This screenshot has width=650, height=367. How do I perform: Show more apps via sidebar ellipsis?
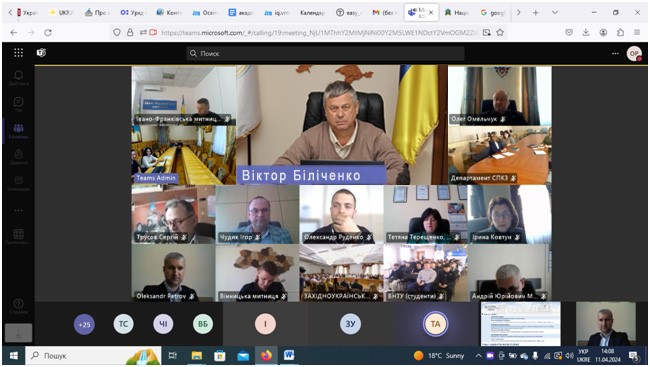click(18, 211)
